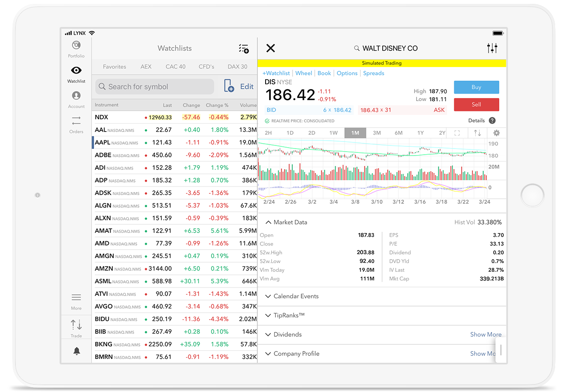Select the BKNG instrument row
566x392 pixels.
(175, 345)
